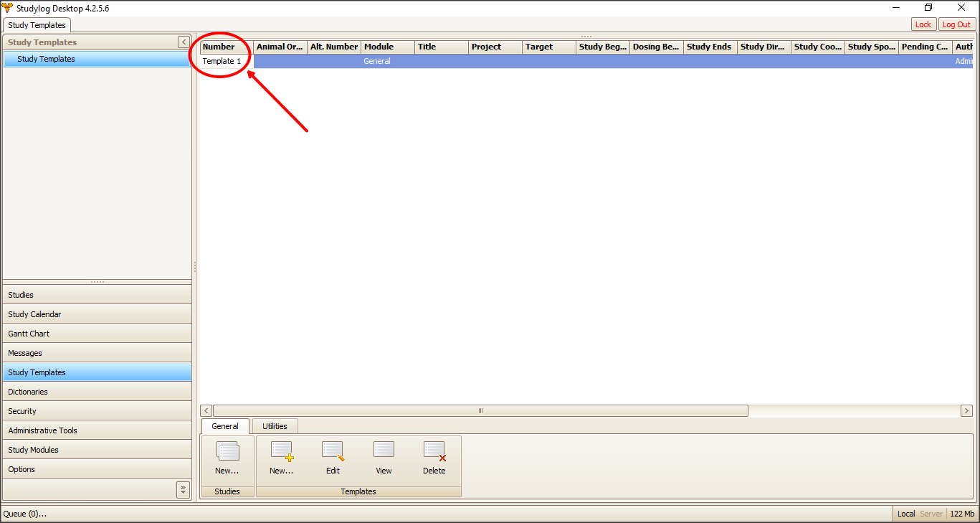Open the Dictionaries section
This screenshot has width=980, height=523.
pyautogui.click(x=97, y=392)
